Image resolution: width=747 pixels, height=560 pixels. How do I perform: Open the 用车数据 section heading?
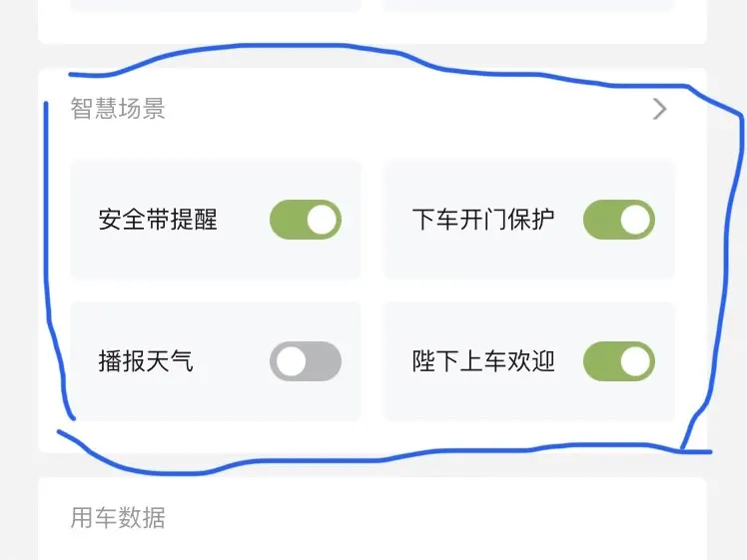pyautogui.click(x=118, y=518)
